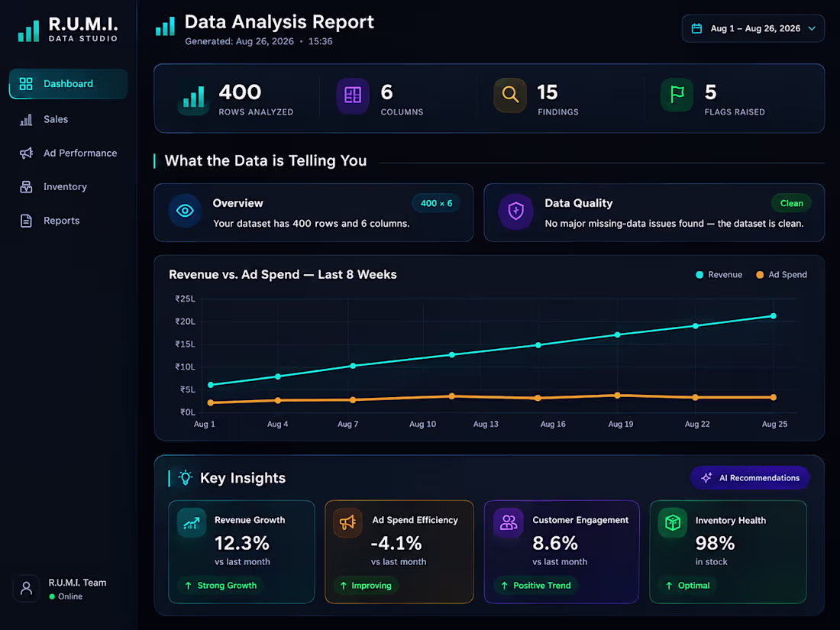The width and height of the screenshot is (840, 630).
Task: Click the Aug 1 revenue data point
Action: 211,385
